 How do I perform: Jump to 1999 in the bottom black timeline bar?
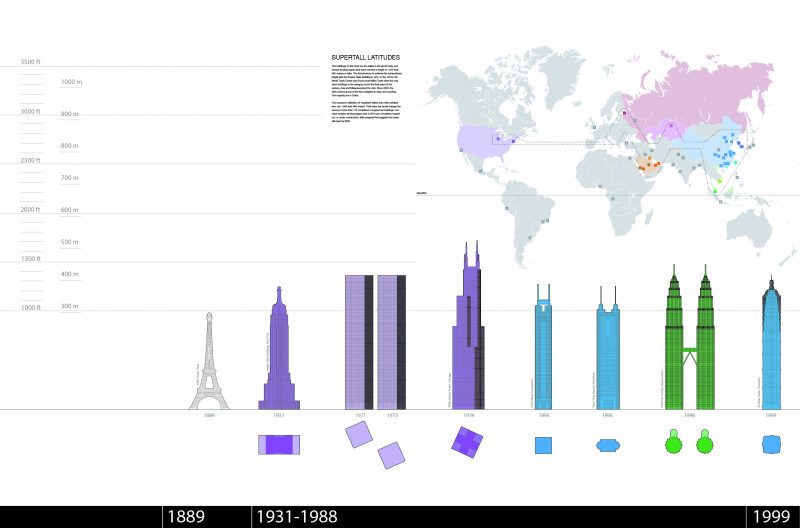(x=771, y=517)
